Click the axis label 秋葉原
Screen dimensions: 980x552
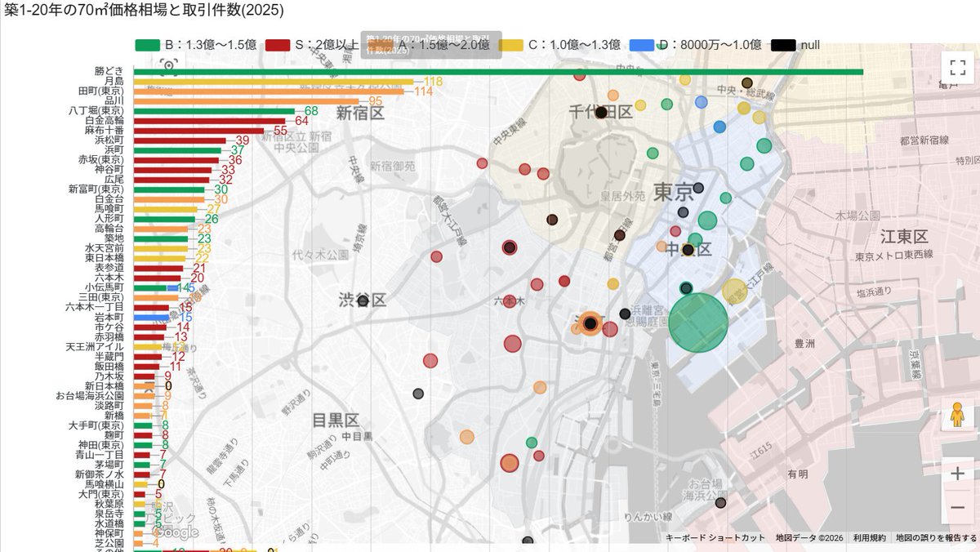[109, 503]
